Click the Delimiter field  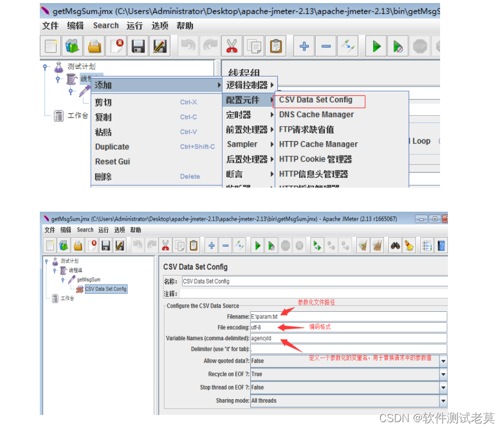[x=348, y=349]
